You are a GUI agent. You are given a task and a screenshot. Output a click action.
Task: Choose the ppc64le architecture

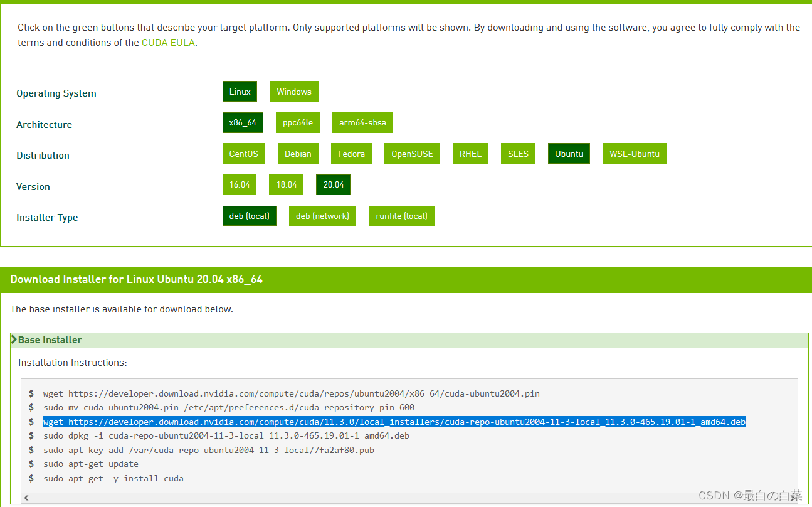click(x=298, y=122)
